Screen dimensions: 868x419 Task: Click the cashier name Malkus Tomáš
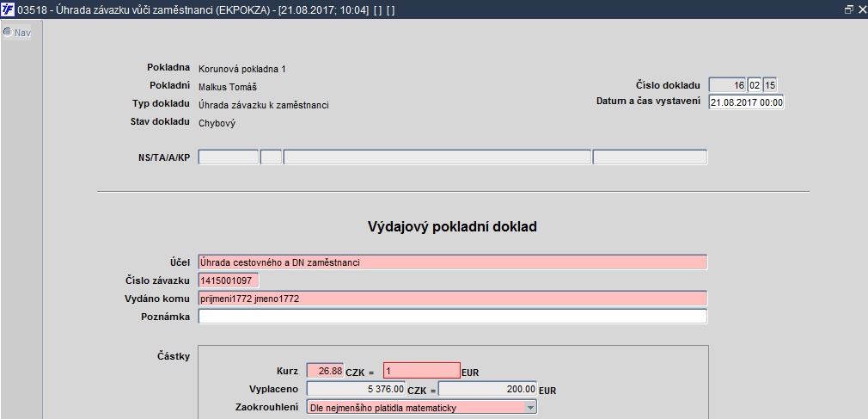pos(228,87)
